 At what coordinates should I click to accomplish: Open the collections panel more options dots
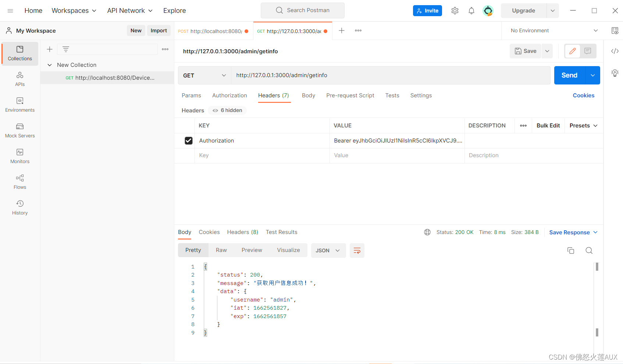click(x=165, y=49)
